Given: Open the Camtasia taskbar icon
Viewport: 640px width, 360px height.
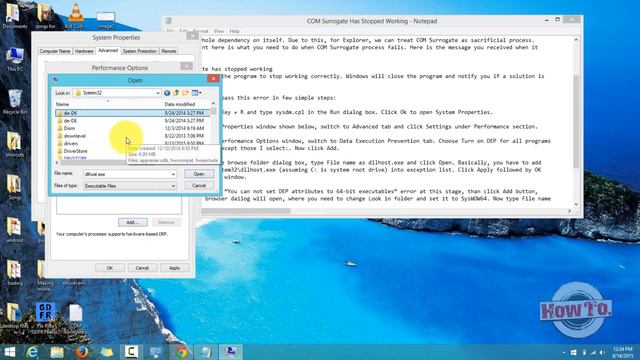Looking at the screenshot, I should pyautogui.click(x=131, y=352).
